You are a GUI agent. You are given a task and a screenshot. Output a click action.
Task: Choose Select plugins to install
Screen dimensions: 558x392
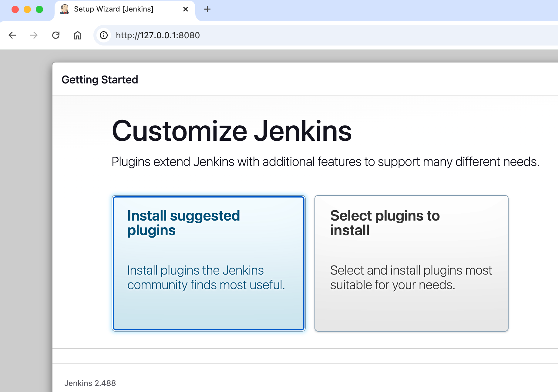coord(411,263)
